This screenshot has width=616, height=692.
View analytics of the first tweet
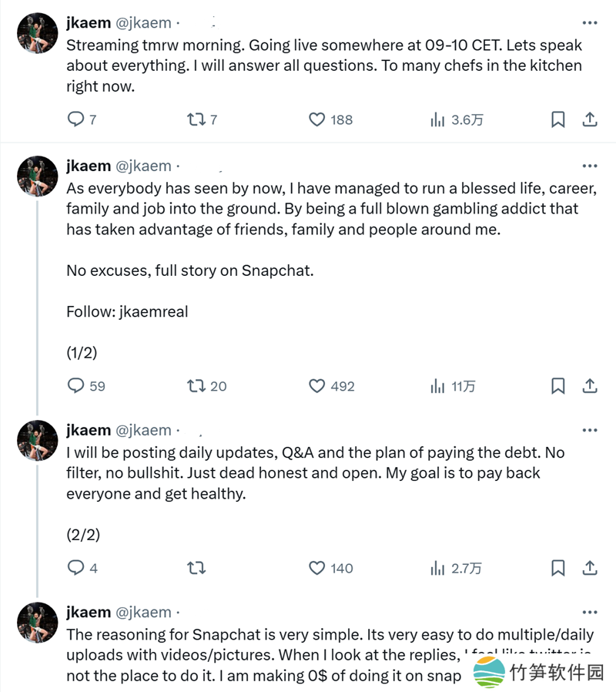pyautogui.click(x=438, y=119)
